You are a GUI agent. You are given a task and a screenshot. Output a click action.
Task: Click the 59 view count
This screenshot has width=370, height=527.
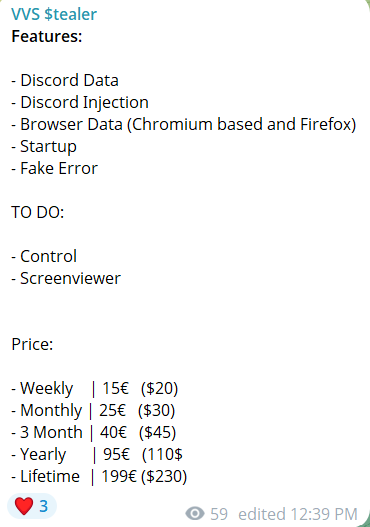click(219, 514)
